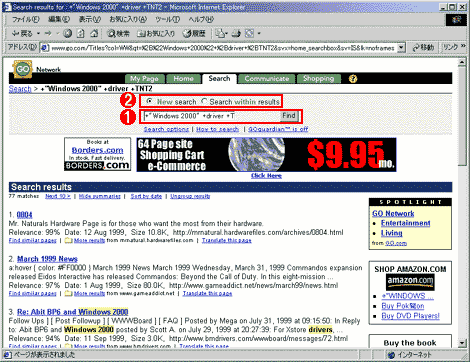Click the GO Network help question icon
The width and height of the screenshot is (470, 362).
coord(353,79)
